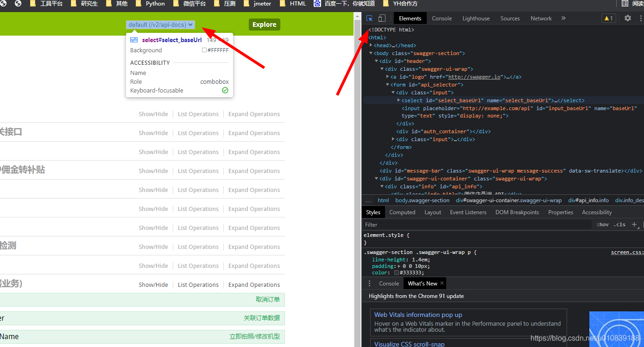
Task: Toggle the :hov element state panel
Action: [x=603, y=224]
